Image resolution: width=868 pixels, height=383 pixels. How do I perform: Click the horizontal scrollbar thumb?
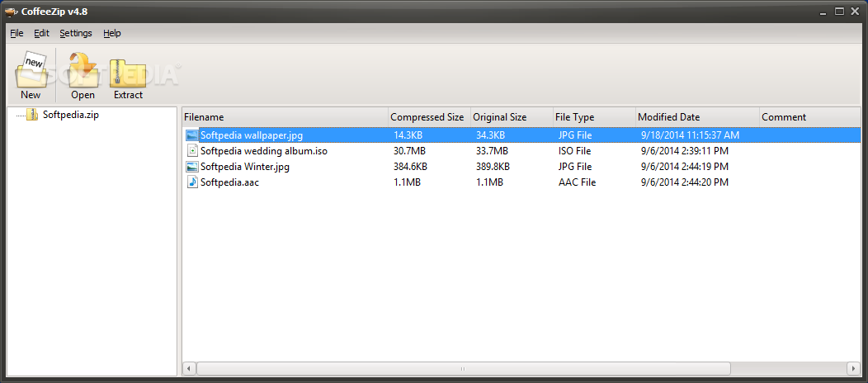464,368
